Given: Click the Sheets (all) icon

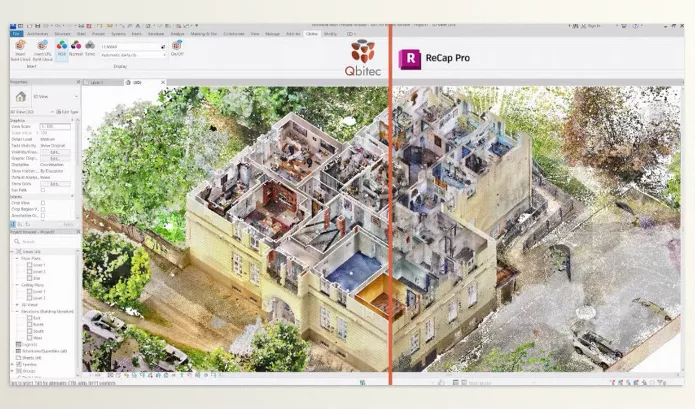Looking at the screenshot, I should [x=19, y=358].
